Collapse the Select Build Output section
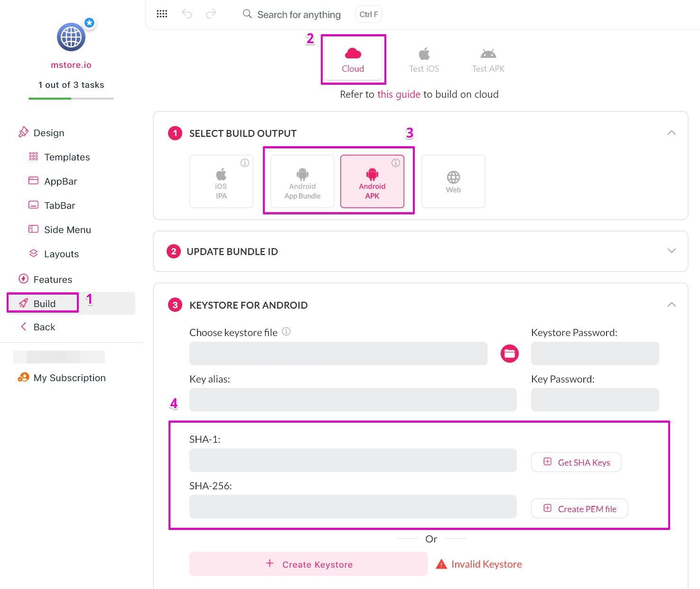The width and height of the screenshot is (700, 589). click(x=671, y=133)
